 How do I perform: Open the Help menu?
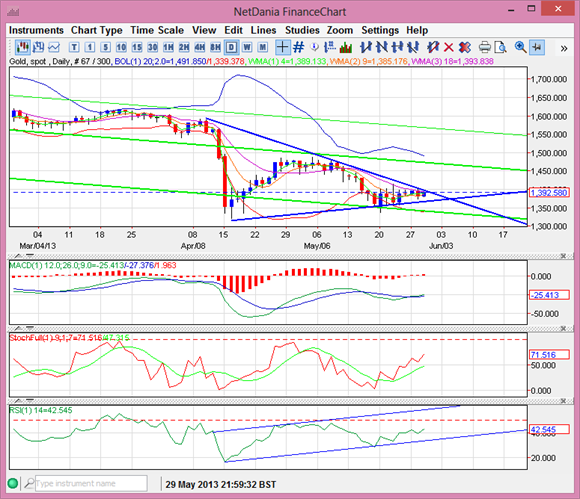417,30
